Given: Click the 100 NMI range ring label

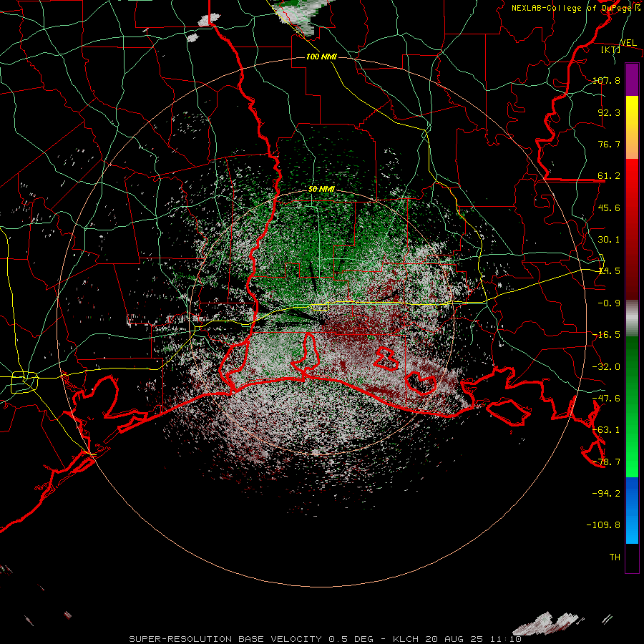Looking at the screenshot, I should pyautogui.click(x=321, y=57).
